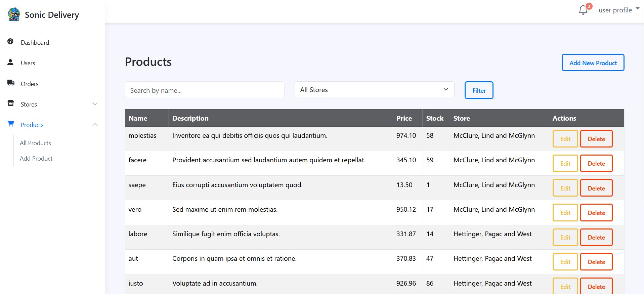Open the user profile dropdown
Screen dimensions: 644x294
click(618, 10)
